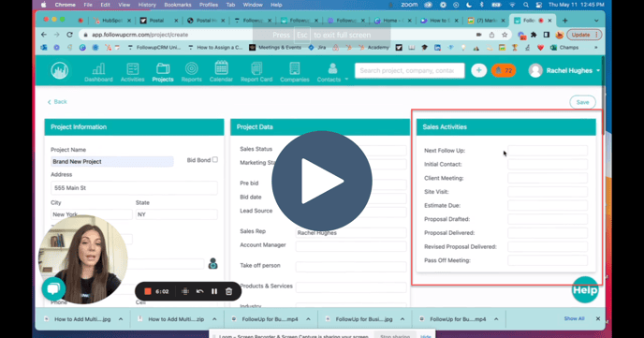Bookmark this page with the star icon

coord(505,35)
